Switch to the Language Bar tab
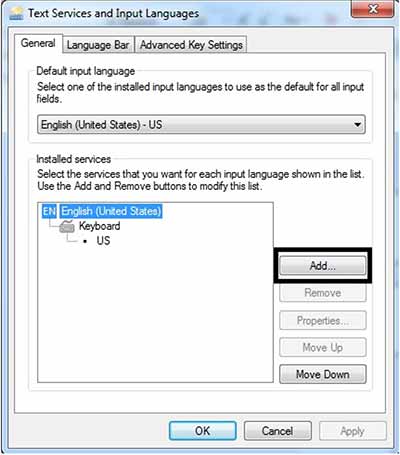 98,45
